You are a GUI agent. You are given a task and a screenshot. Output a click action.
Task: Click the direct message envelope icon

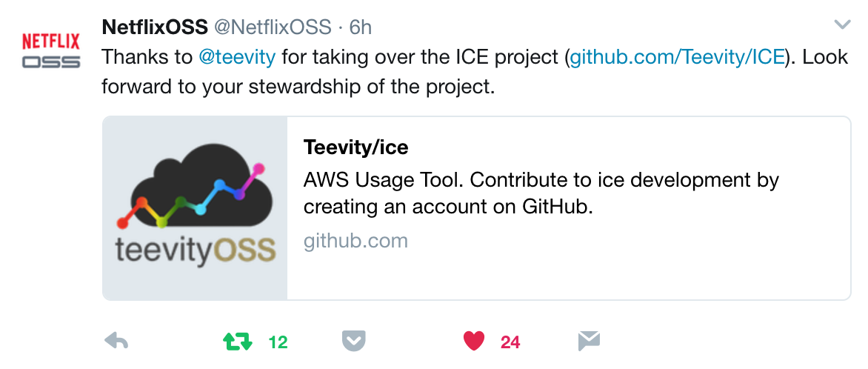click(589, 342)
